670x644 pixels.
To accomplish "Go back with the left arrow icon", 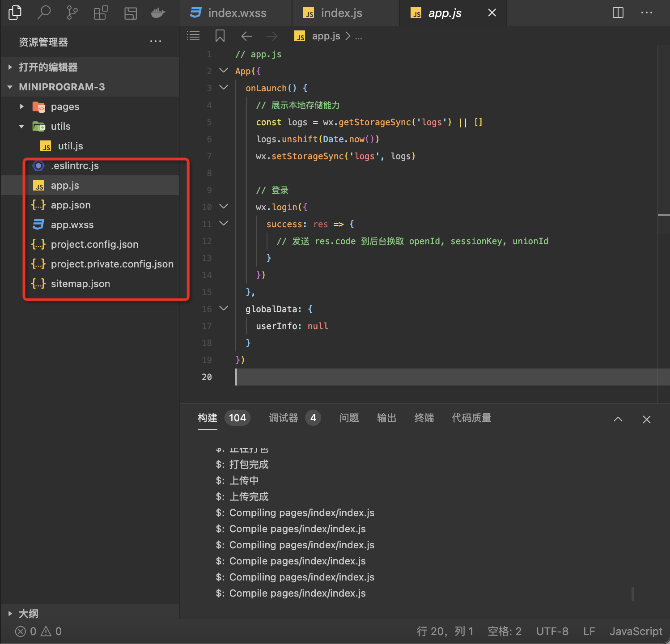I will [x=247, y=36].
